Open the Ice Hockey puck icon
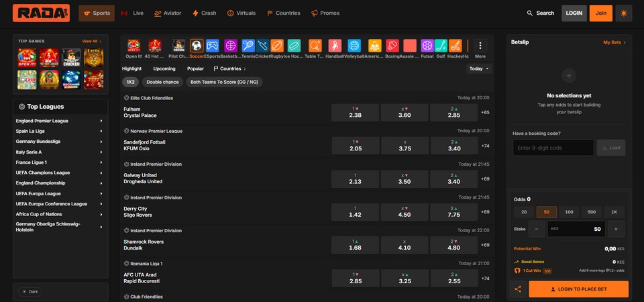The image size is (644, 302). (x=294, y=46)
